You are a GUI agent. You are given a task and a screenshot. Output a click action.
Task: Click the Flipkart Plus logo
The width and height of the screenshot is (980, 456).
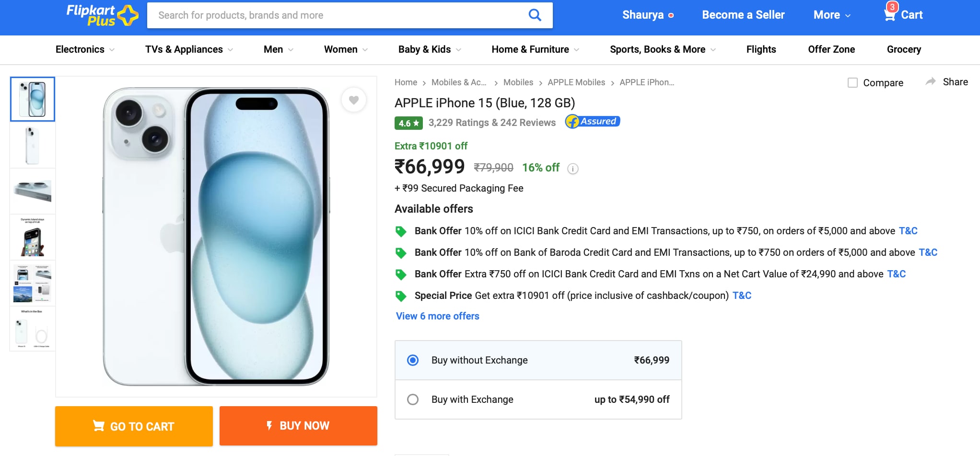pyautogui.click(x=102, y=15)
